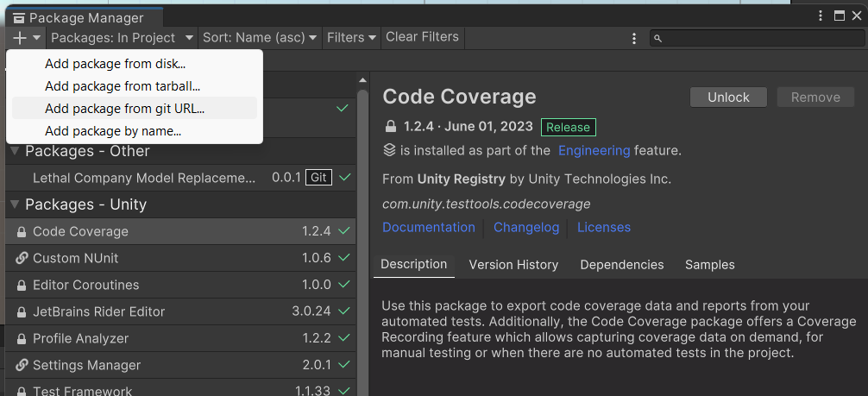Click the search magnifier icon

(657, 38)
